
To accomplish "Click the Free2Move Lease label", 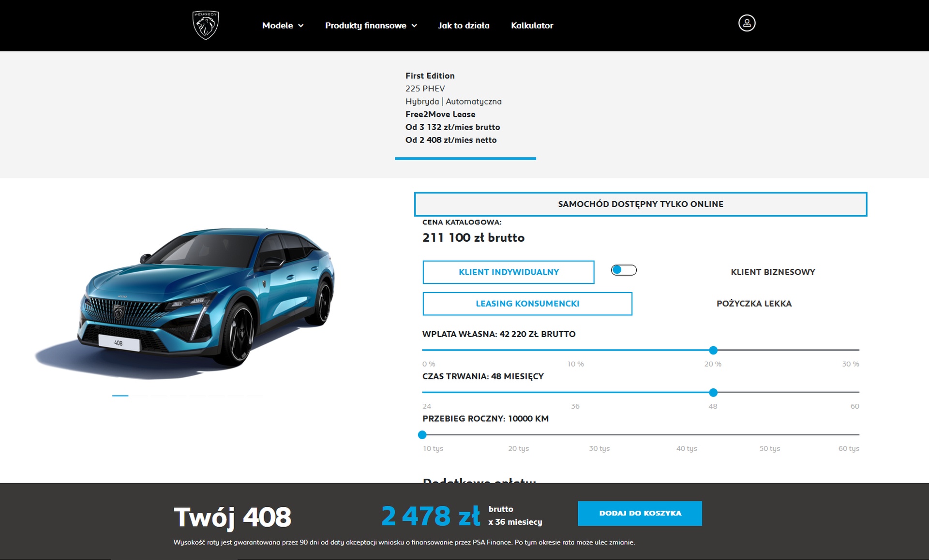I will click(440, 115).
